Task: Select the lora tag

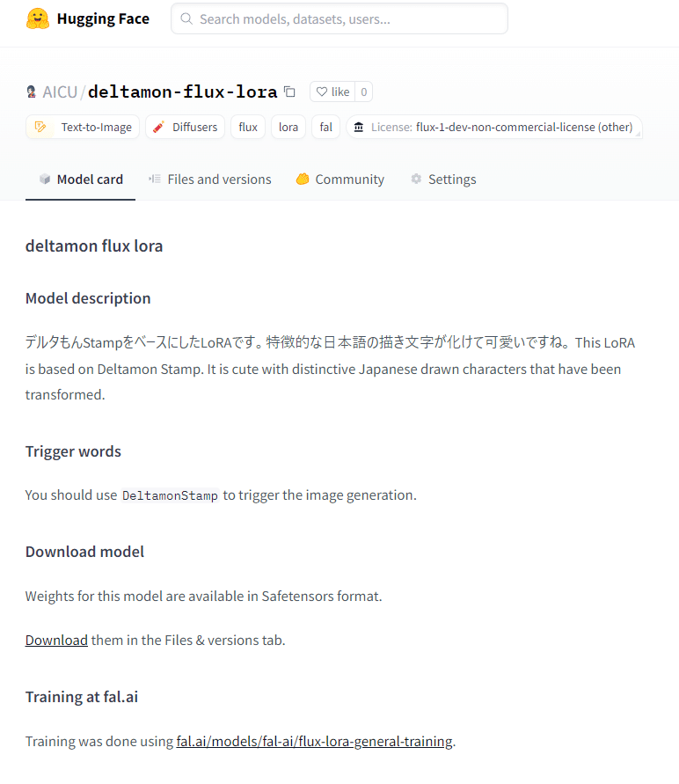Action: [x=288, y=127]
